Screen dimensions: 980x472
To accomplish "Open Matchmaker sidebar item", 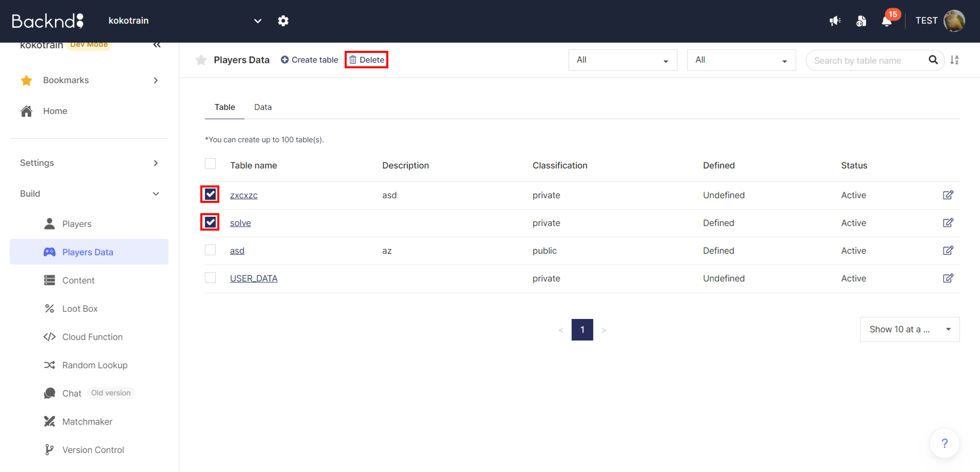I will [89, 421].
